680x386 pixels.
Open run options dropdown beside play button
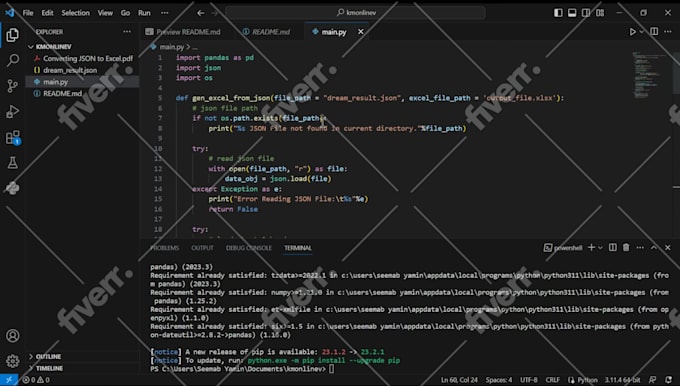click(641, 32)
